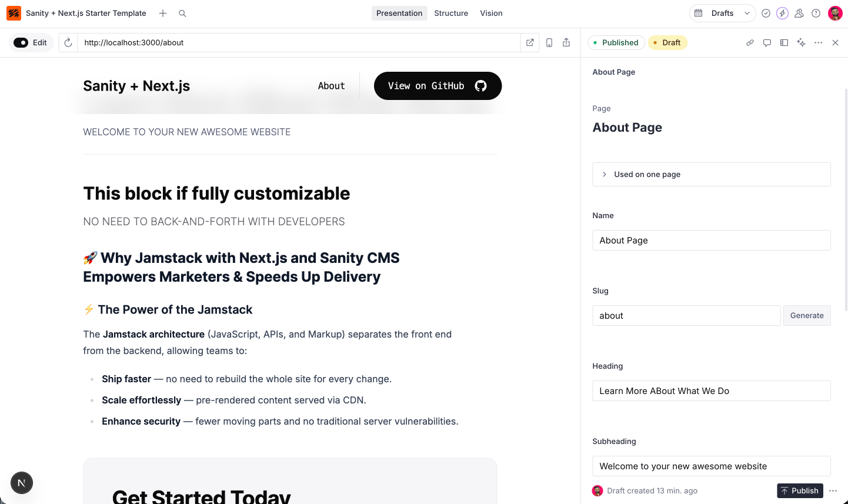Viewport: 848px width, 504px height.
Task: Open the preview in a new tab
Action: tap(529, 42)
